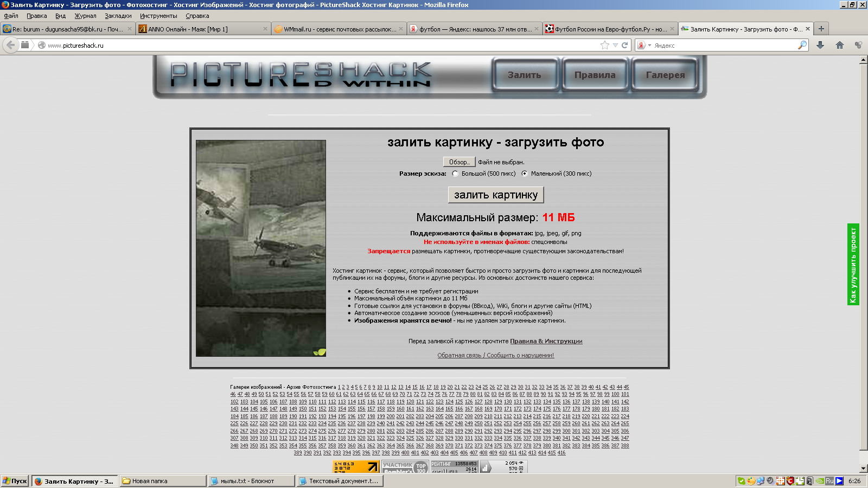Open the Файл menu

pyautogui.click(x=11, y=16)
